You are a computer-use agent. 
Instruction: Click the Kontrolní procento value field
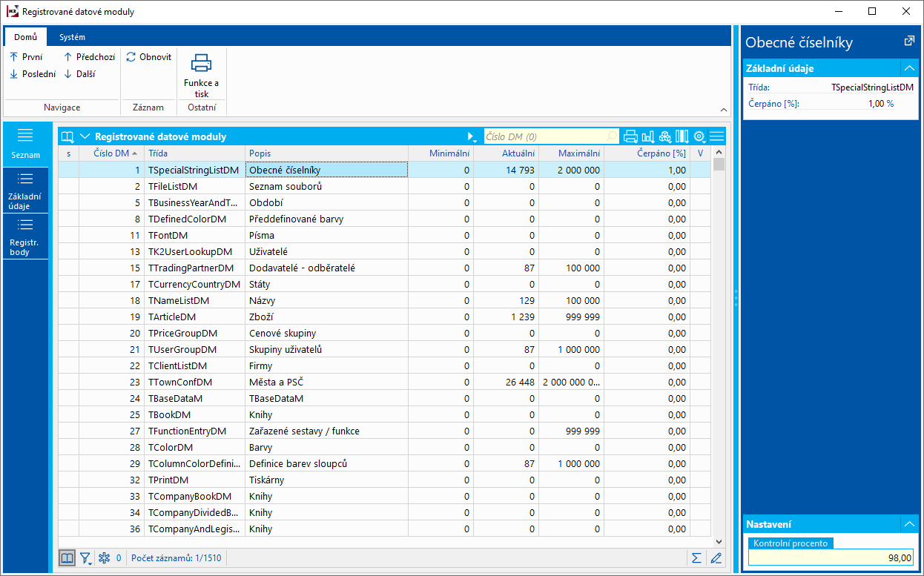pyautogui.click(x=832, y=557)
